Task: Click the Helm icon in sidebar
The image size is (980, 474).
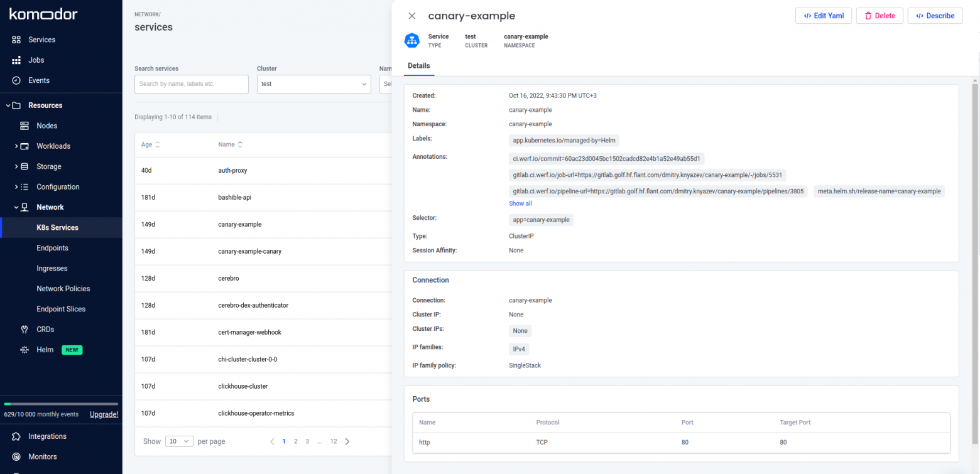Action: pos(24,350)
